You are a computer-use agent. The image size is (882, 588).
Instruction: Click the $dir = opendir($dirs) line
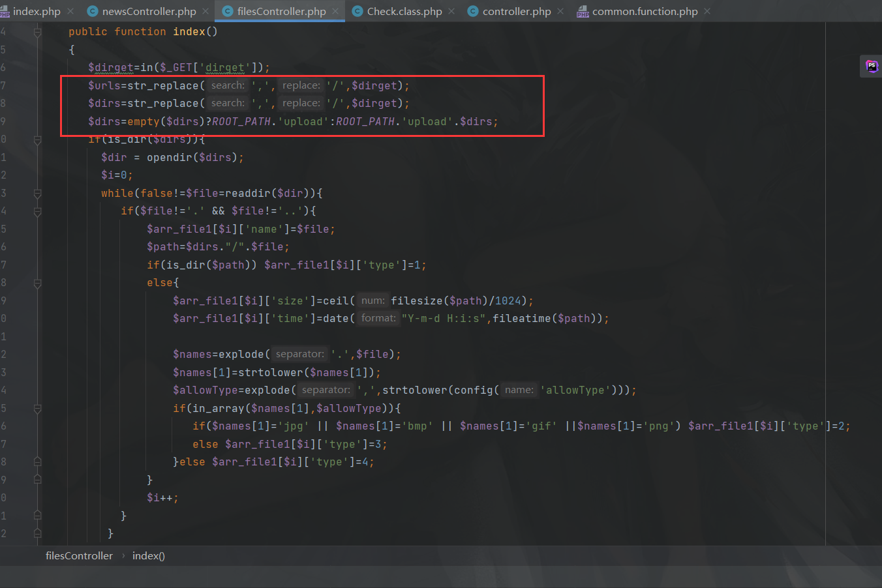[172, 157]
